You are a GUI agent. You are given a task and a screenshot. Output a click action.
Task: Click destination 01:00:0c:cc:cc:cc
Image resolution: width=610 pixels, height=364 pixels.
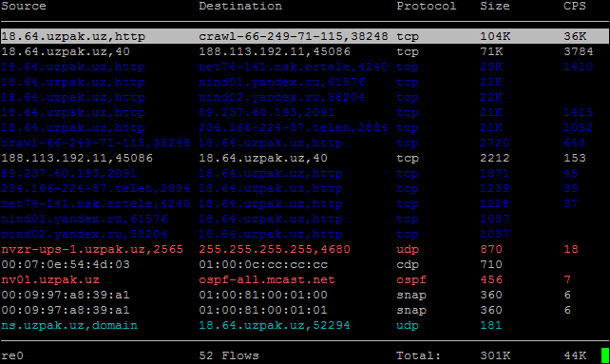[x=263, y=264]
